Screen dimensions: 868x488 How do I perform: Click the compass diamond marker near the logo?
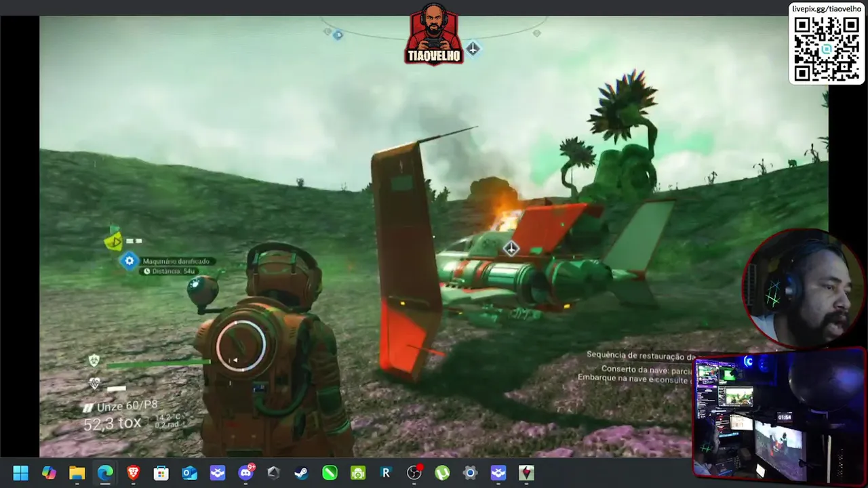coord(473,49)
